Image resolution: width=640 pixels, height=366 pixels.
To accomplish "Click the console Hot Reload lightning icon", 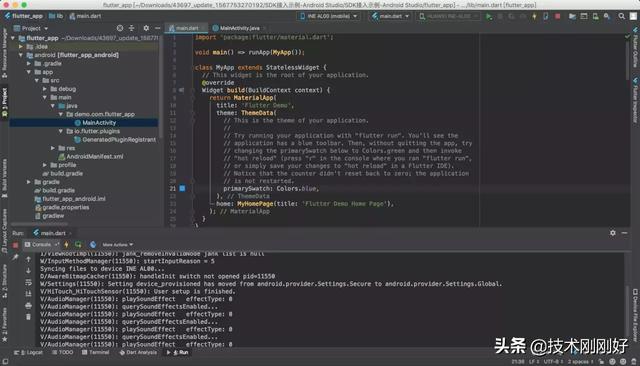I will (x=67, y=245).
